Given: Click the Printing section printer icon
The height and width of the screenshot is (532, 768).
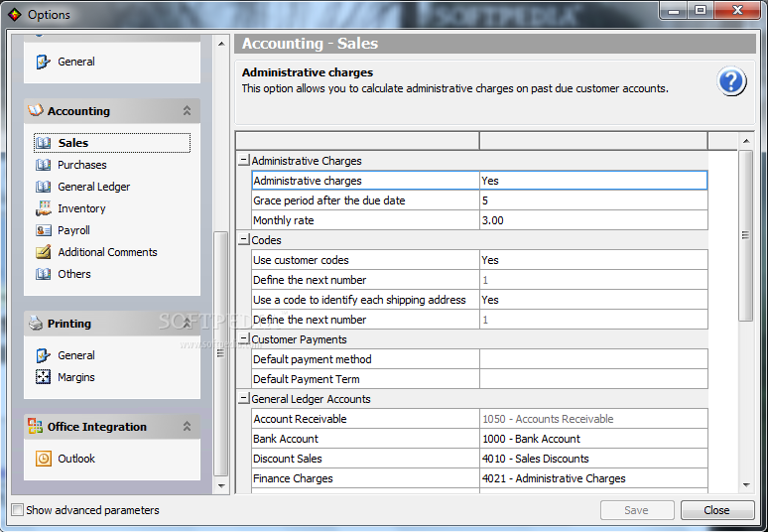Looking at the screenshot, I should (36, 323).
